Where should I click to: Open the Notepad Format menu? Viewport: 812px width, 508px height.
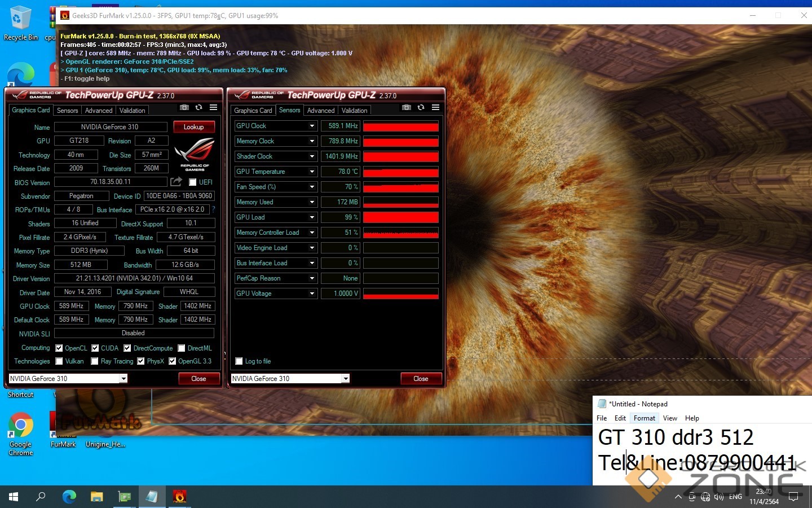[645, 418]
